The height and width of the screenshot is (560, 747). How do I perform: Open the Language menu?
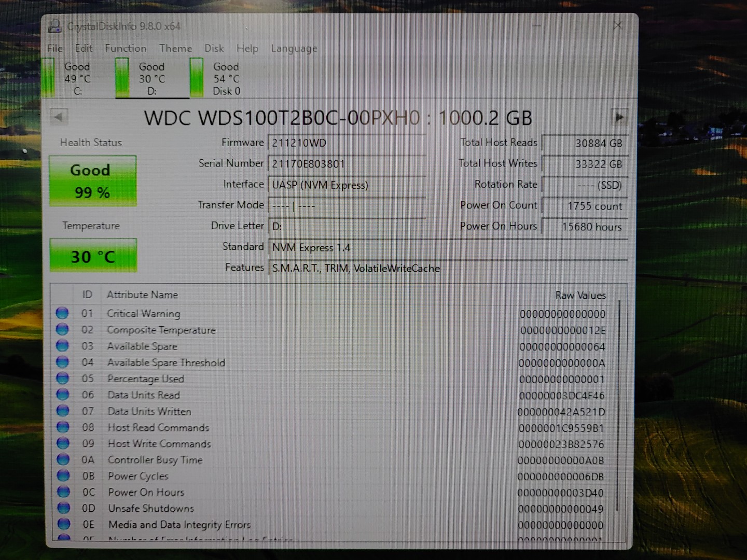click(x=294, y=48)
